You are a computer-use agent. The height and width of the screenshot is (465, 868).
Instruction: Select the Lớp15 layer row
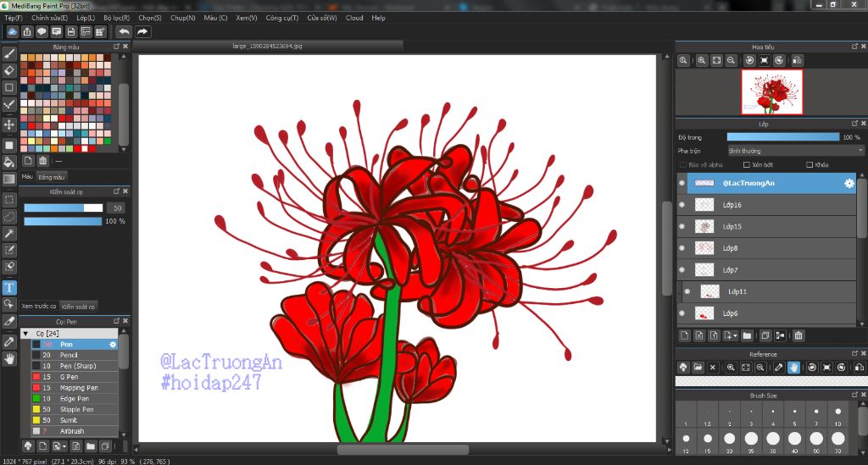coord(766,226)
